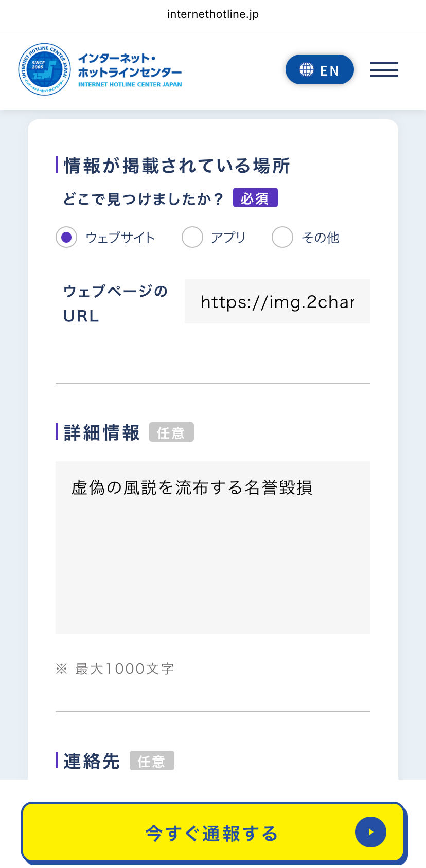The image size is (426, 868).
Task: Click into the 詳細情報 text area
Action: tap(212, 547)
